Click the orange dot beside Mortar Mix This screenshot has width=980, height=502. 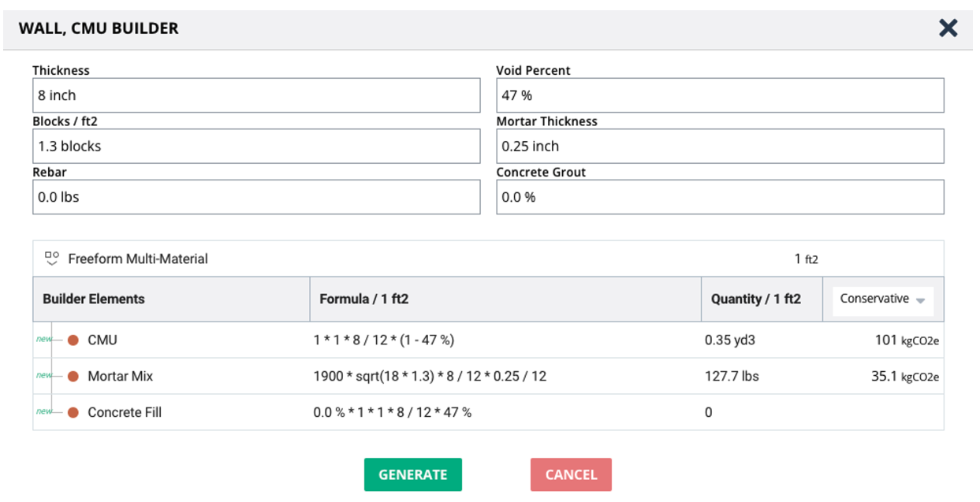coord(73,377)
